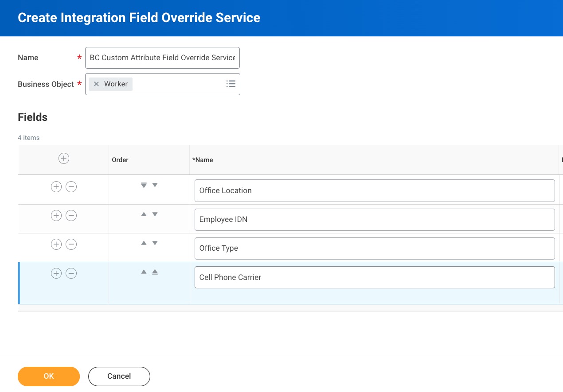Screen dimensions: 563x392
Task: Add a row after Office Type
Action: point(56,245)
